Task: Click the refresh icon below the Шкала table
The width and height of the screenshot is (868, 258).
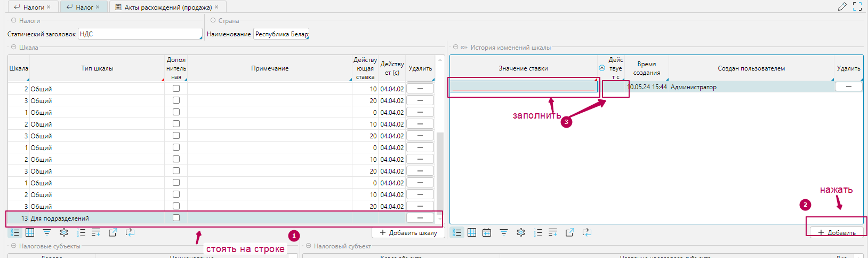Action: click(x=130, y=232)
